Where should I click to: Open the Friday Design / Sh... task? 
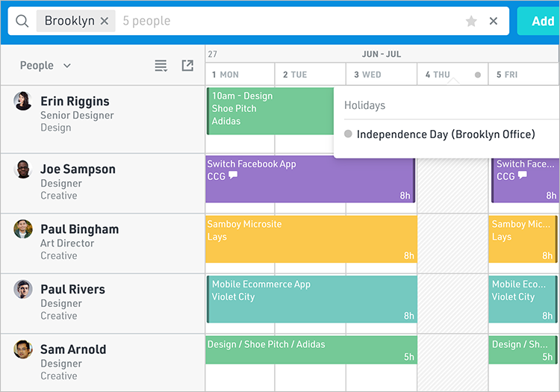tap(523, 350)
